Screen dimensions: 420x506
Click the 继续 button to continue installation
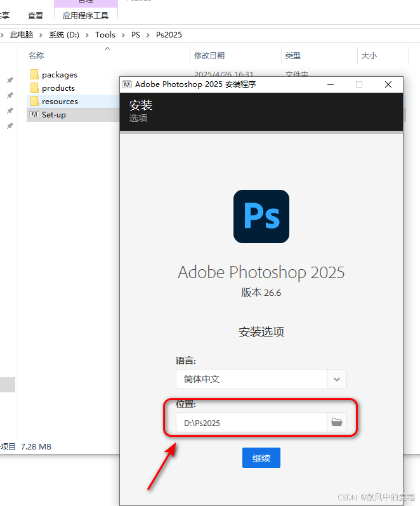coord(261,458)
